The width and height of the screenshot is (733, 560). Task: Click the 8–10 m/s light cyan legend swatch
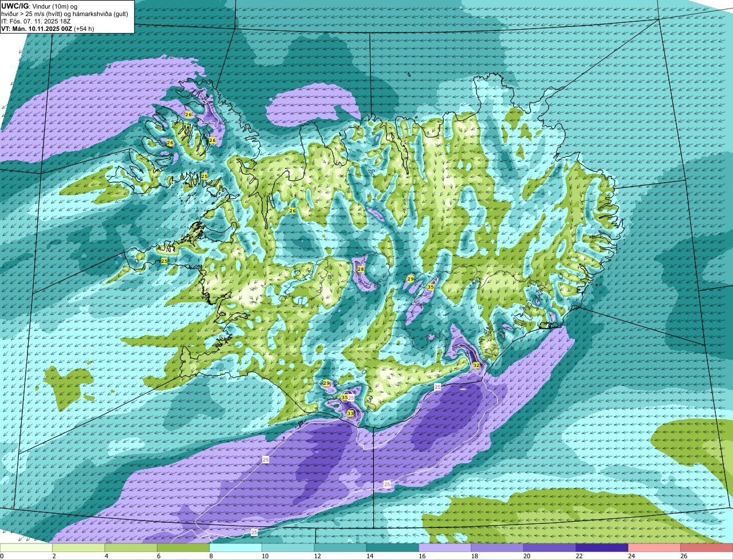[x=236, y=548]
